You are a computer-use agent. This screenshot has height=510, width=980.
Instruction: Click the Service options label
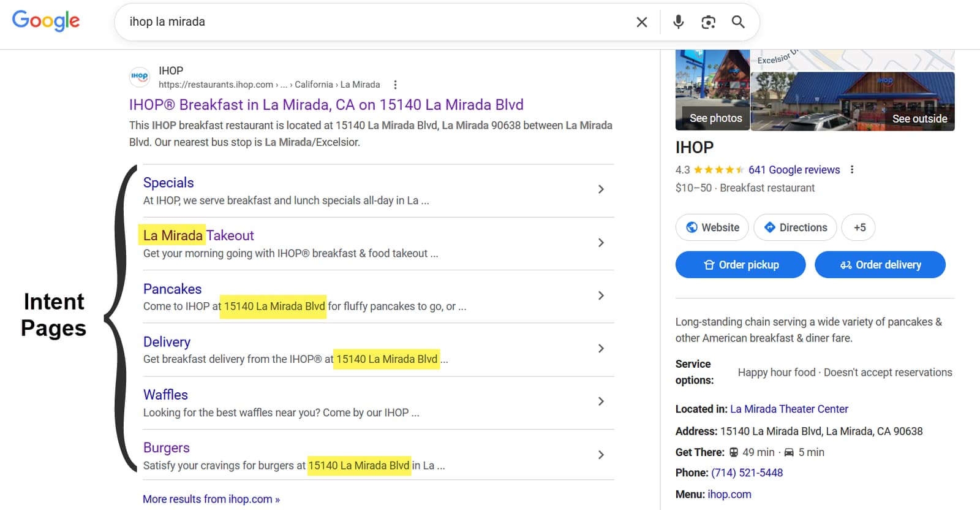click(695, 372)
